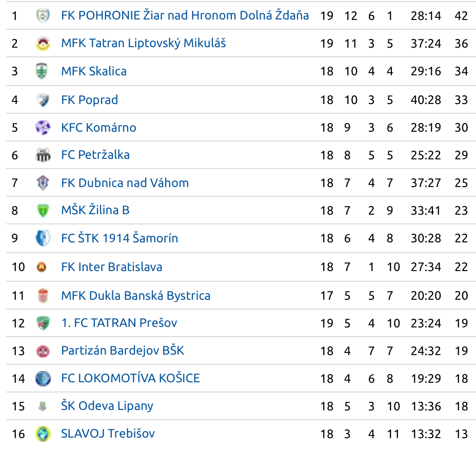Screen dimensions: 476x454
Task: Click the FK Poprad club crest
Action: pyautogui.click(x=43, y=100)
